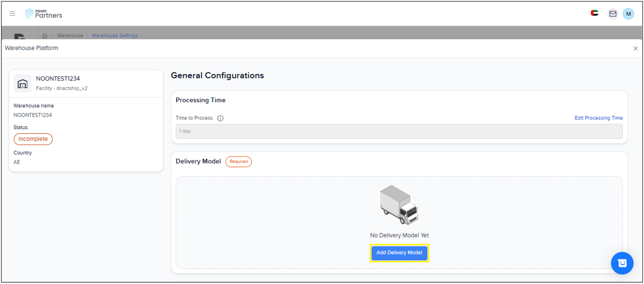Open the mail inbox icon
Screen dimensions: 644x284
(x=612, y=14)
